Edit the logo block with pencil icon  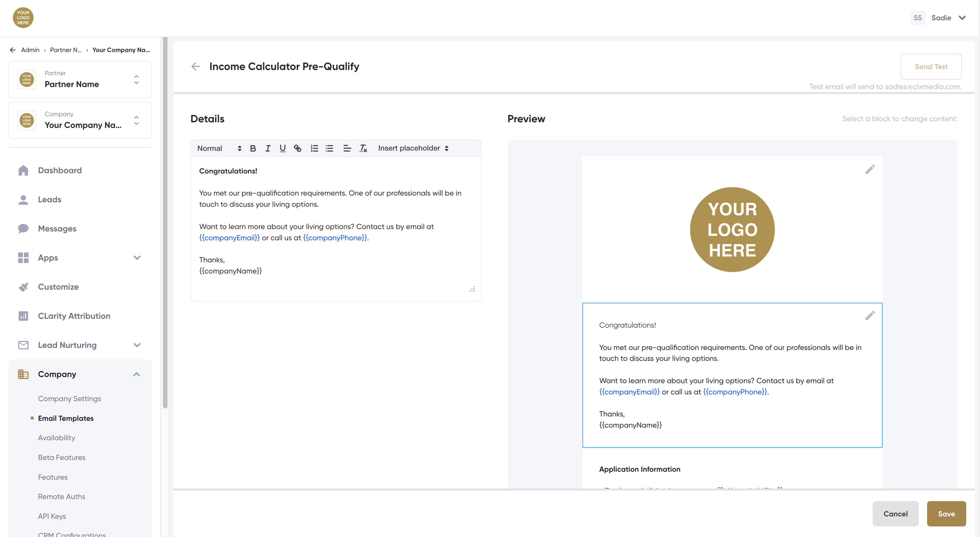[x=870, y=169]
